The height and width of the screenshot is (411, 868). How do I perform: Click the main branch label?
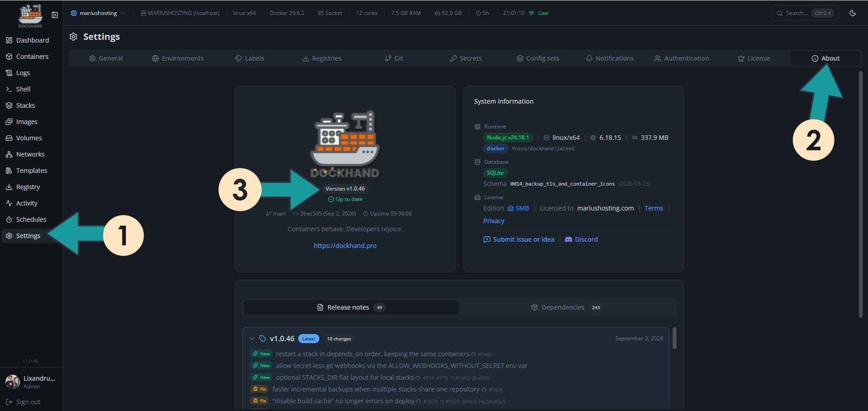tap(276, 214)
